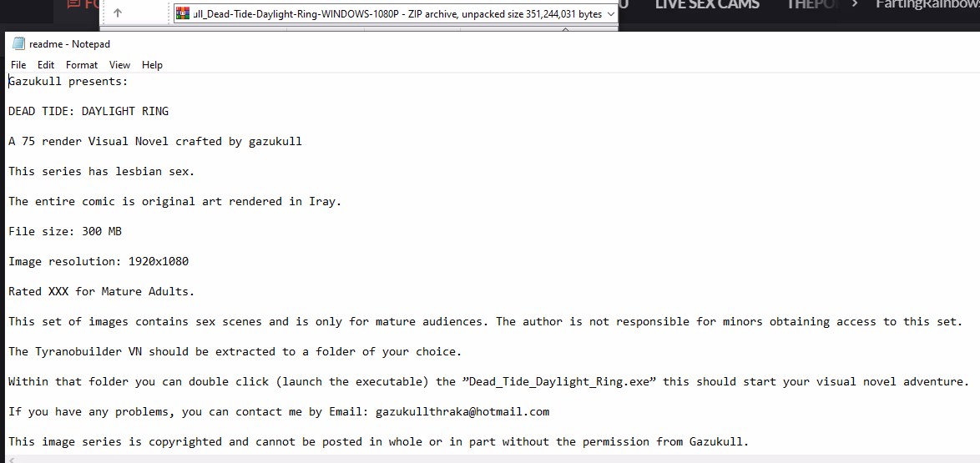Image resolution: width=980 pixels, height=463 pixels.
Task: Click the Notepad icon in title bar
Action: pyautogui.click(x=18, y=43)
